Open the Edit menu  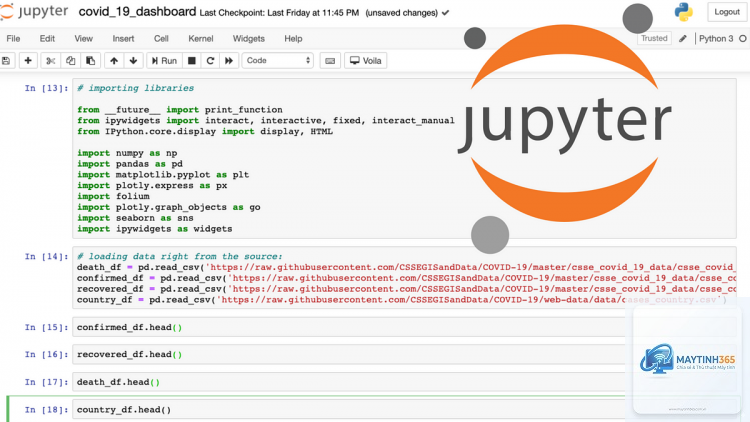click(47, 39)
